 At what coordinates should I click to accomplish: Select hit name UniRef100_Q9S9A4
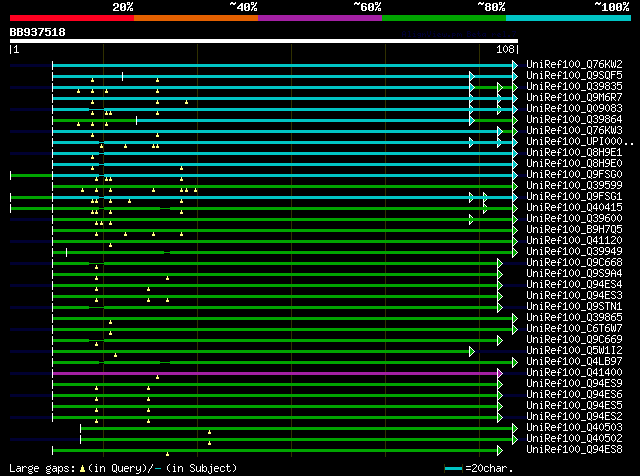pyautogui.click(x=574, y=274)
